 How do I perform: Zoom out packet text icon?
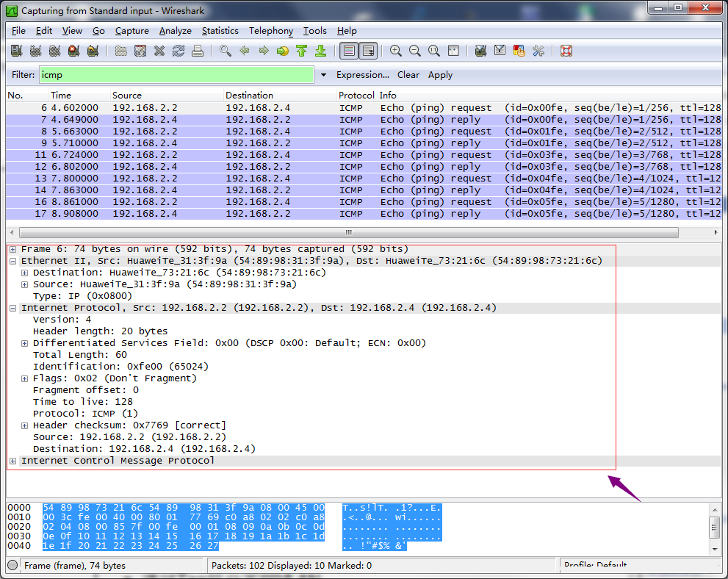(415, 51)
